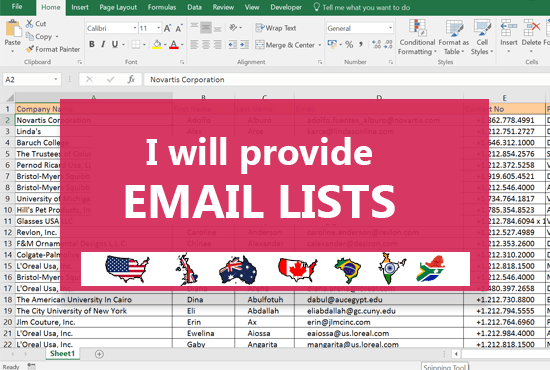The height and width of the screenshot is (370, 550).
Task: Click the Orientation text-angle icon
Action: 233,28
